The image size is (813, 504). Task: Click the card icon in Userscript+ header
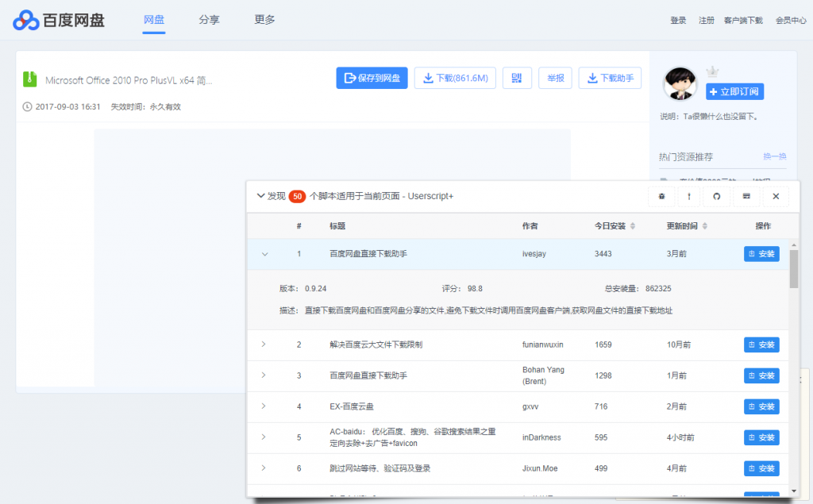746,197
